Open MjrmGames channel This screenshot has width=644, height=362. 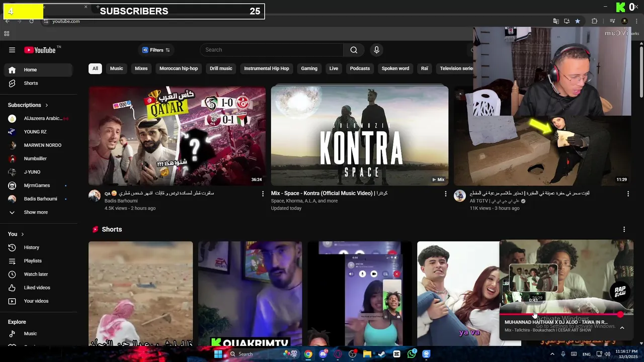pos(38,186)
